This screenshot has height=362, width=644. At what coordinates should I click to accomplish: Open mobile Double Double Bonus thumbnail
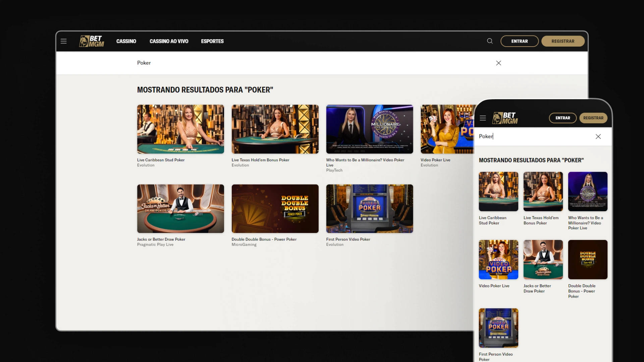click(x=588, y=259)
